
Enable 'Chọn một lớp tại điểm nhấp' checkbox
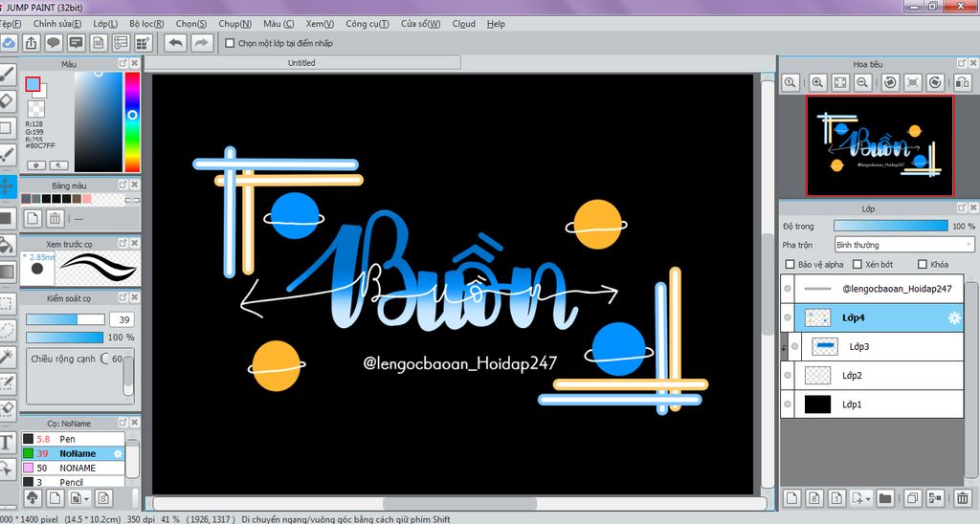point(230,43)
